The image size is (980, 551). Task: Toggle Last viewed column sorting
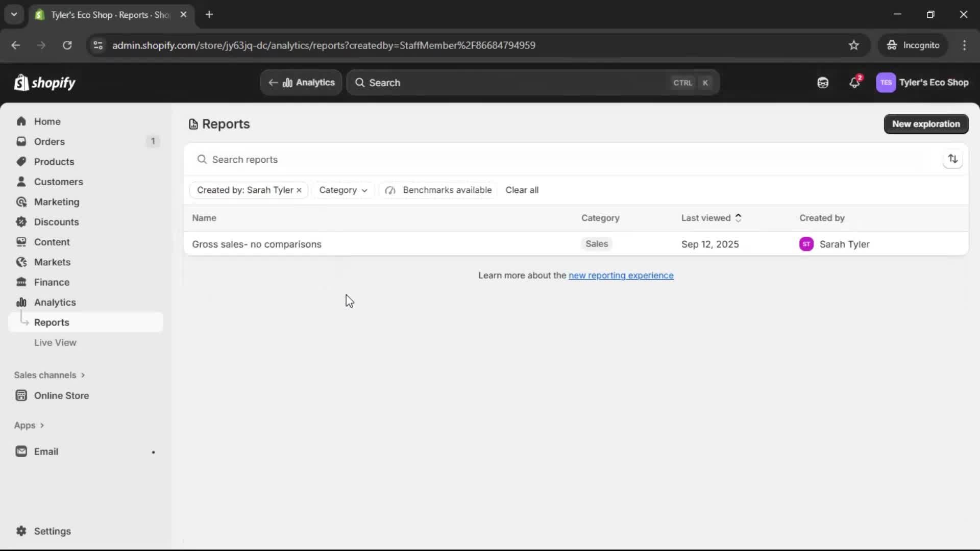[712, 218]
